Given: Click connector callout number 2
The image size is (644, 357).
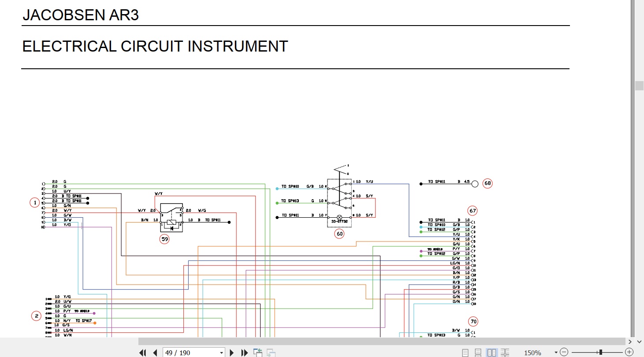Looking at the screenshot, I should tap(37, 316).
